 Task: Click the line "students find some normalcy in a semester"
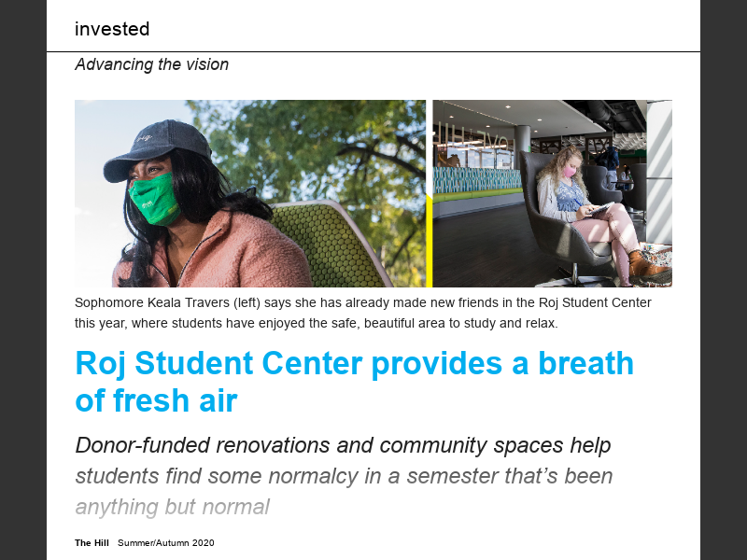point(344,476)
